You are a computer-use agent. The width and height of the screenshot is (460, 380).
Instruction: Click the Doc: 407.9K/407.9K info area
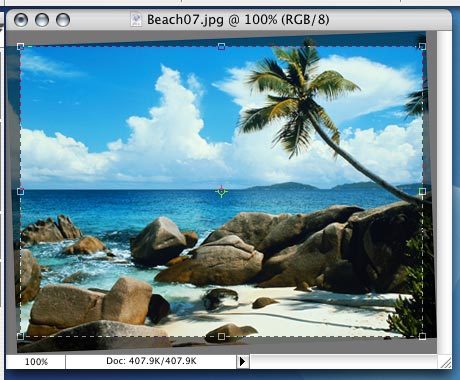coord(151,361)
